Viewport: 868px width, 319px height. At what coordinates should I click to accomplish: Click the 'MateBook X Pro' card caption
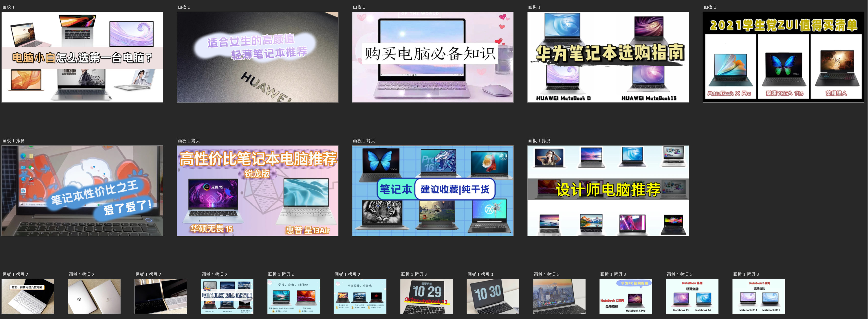point(729,93)
